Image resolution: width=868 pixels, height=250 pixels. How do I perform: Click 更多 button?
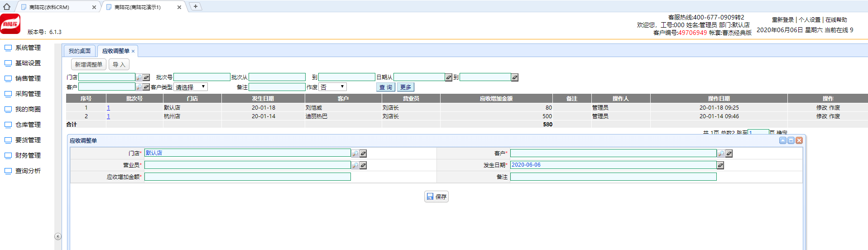click(406, 87)
